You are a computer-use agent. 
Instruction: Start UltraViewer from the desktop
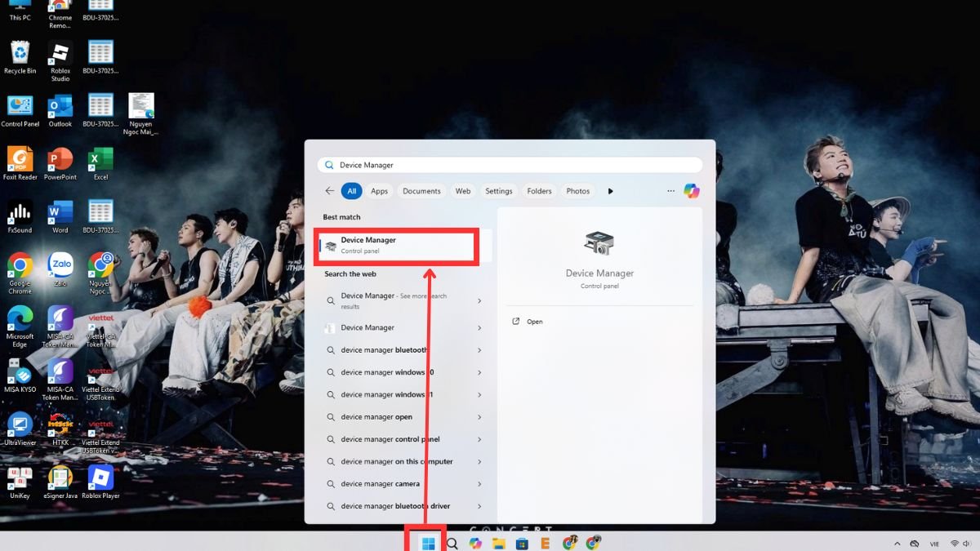[x=18, y=426]
